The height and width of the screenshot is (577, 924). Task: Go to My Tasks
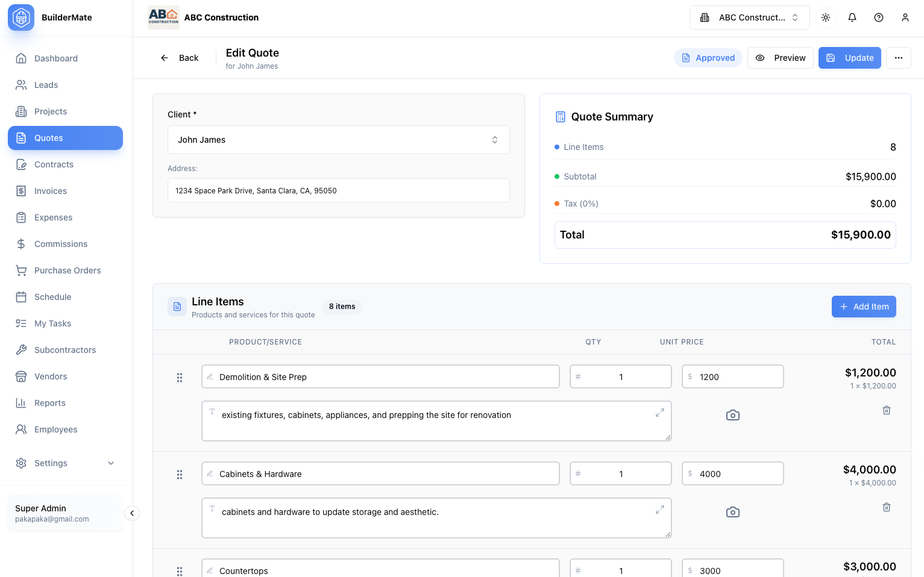click(x=65, y=323)
